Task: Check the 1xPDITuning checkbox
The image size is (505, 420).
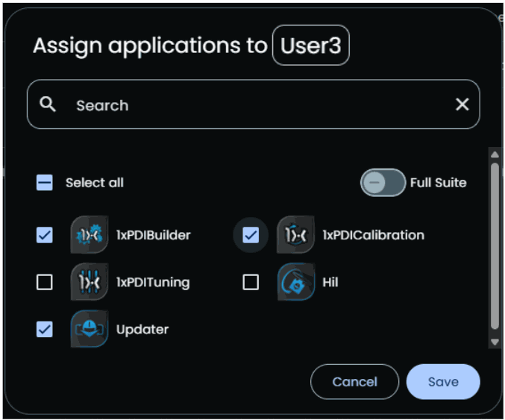Action: (x=45, y=282)
